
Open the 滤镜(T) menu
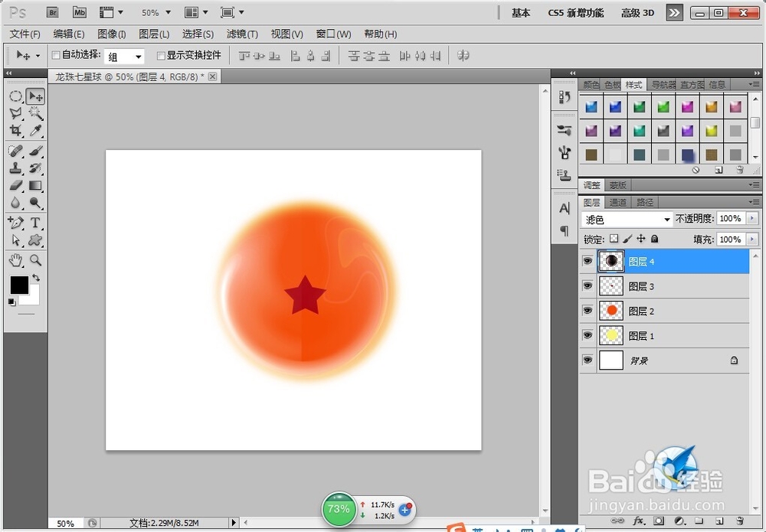click(x=242, y=34)
